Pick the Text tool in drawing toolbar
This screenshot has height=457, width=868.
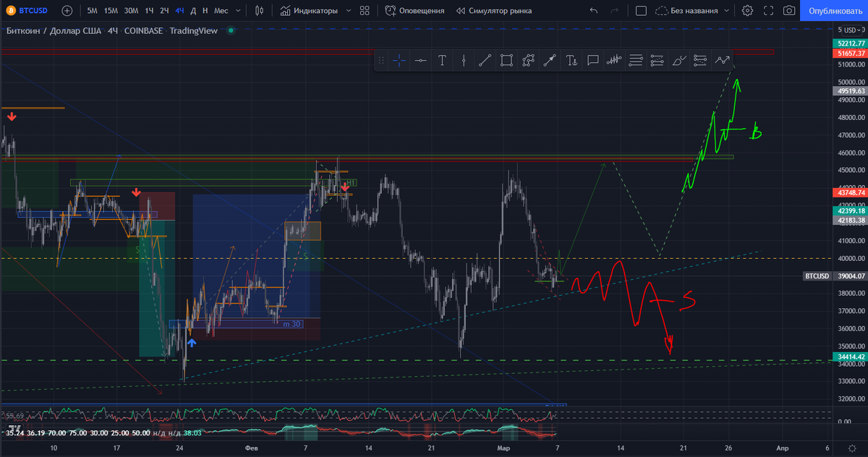tap(442, 60)
